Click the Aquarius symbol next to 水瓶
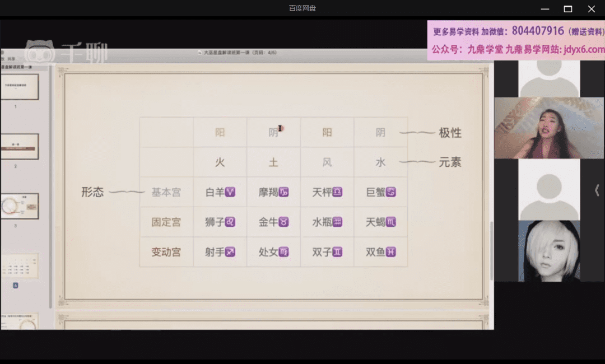605x364 pixels. pos(337,222)
